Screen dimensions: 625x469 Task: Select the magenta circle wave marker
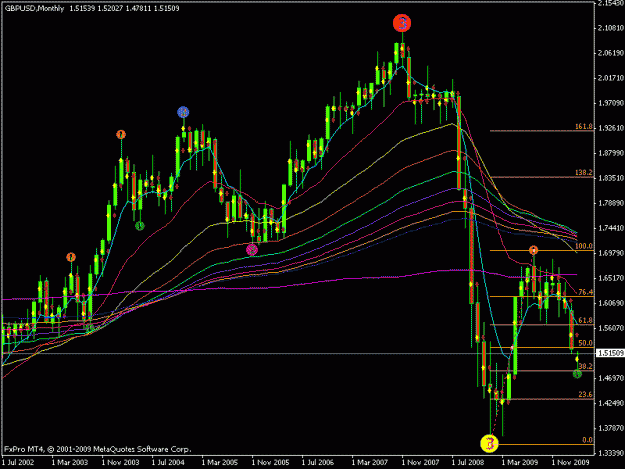[x=252, y=250]
